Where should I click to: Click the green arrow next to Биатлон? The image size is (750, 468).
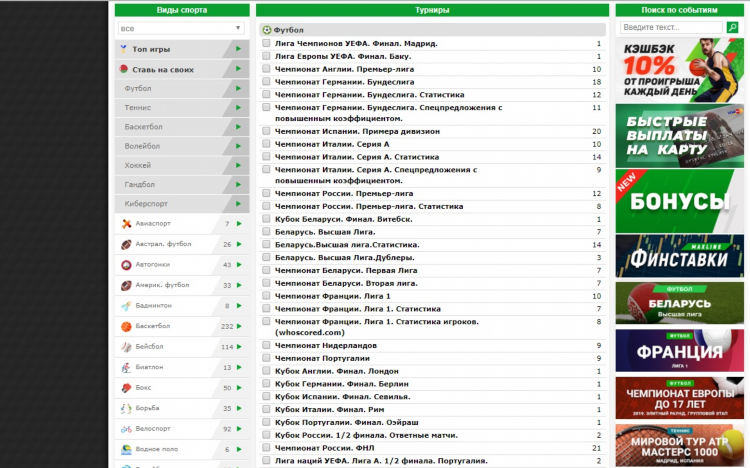(239, 367)
